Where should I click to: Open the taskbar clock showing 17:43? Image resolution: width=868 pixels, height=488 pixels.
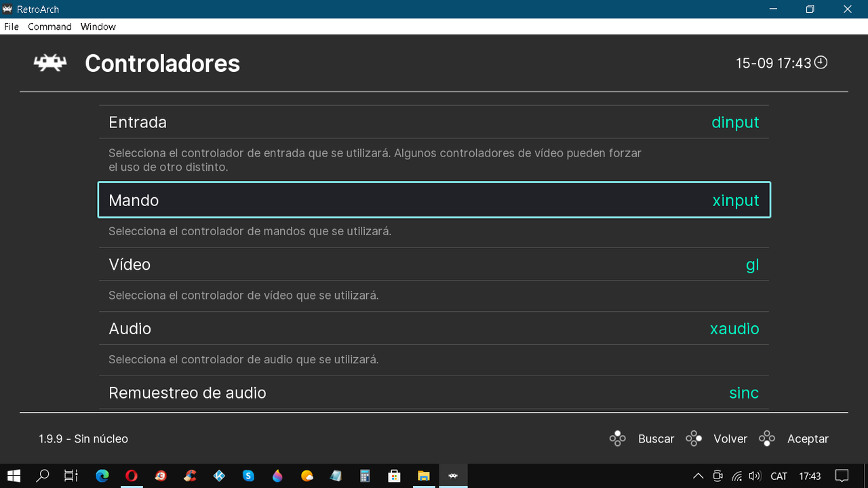(x=810, y=476)
